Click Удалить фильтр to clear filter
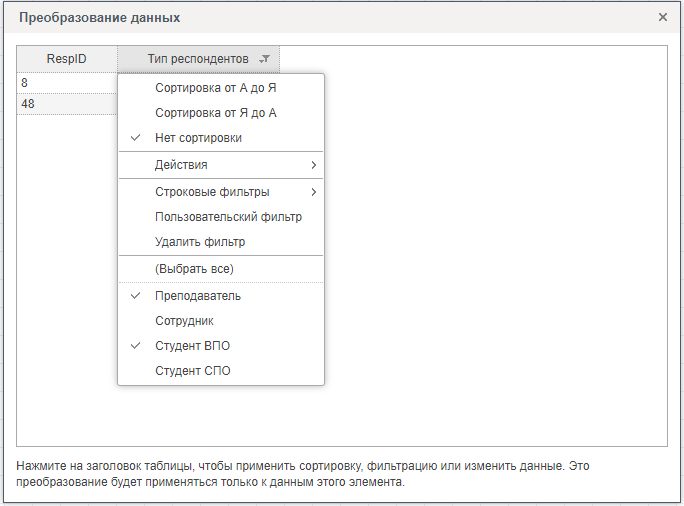This screenshot has height=506, width=684. [200, 242]
